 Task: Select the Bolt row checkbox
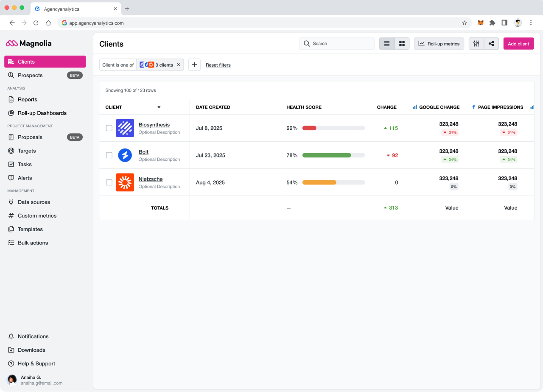coord(109,155)
